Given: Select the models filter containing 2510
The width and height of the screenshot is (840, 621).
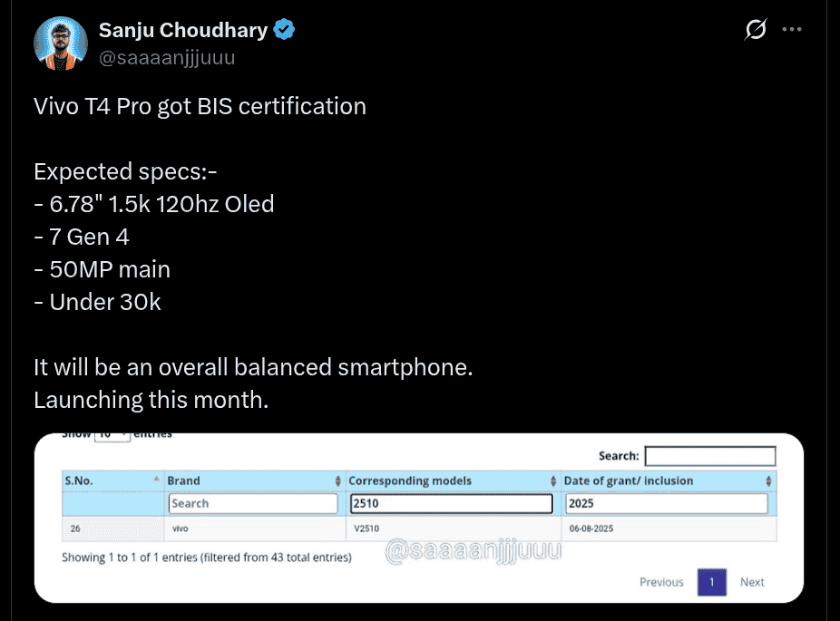Looking at the screenshot, I should [450, 503].
